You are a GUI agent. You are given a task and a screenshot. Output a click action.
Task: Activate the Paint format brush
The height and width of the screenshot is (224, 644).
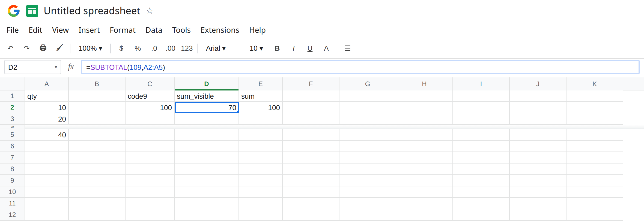pyautogui.click(x=59, y=48)
